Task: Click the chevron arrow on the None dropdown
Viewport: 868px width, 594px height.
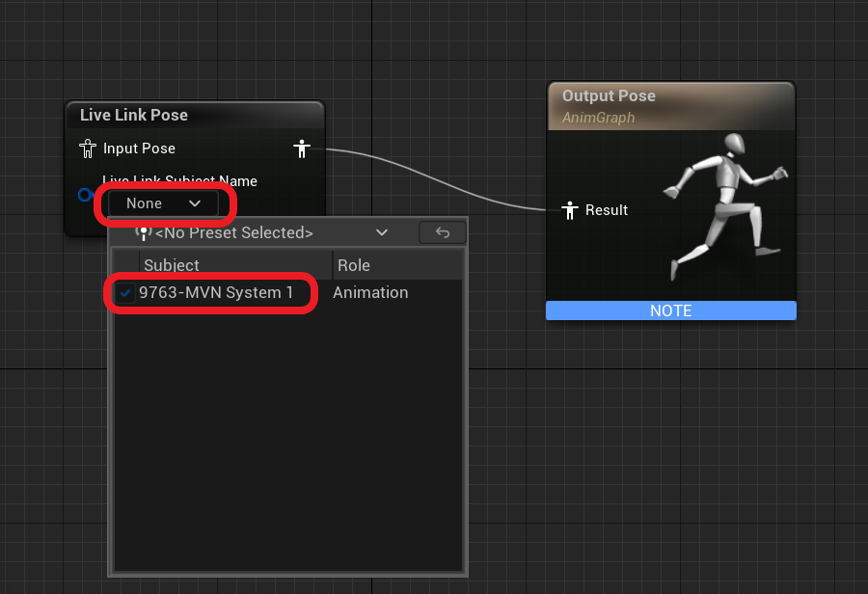Action: [195, 203]
